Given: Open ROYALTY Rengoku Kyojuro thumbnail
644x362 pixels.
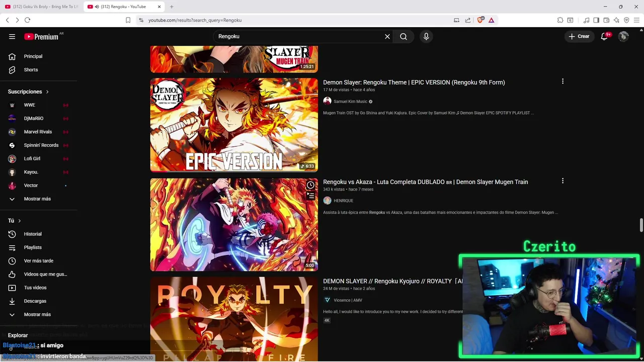Looking at the screenshot, I should pos(234,319).
